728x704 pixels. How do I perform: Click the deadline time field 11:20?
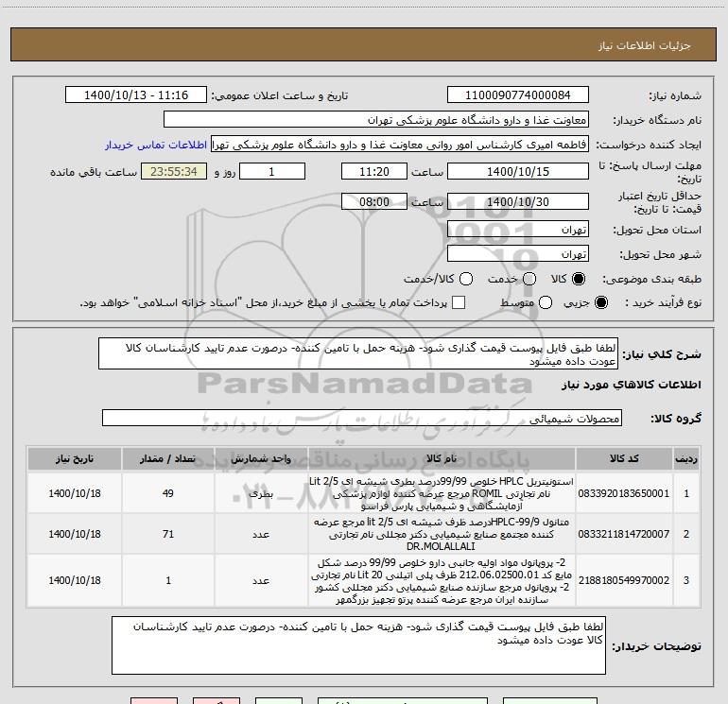pos(374,171)
